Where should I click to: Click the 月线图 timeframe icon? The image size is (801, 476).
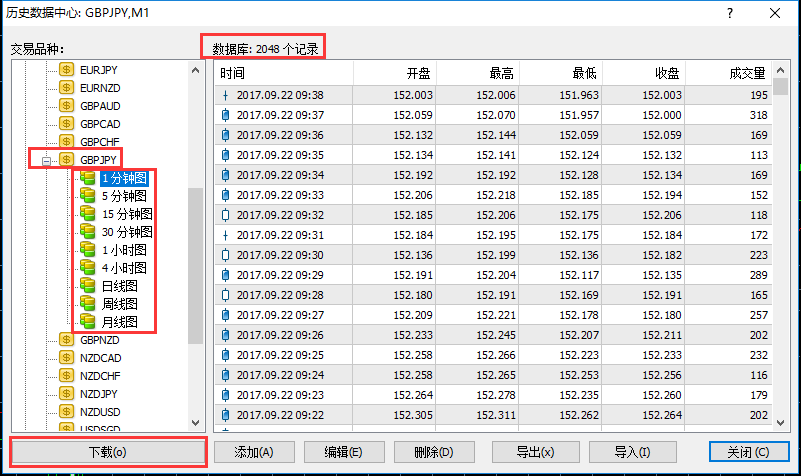tap(88, 322)
